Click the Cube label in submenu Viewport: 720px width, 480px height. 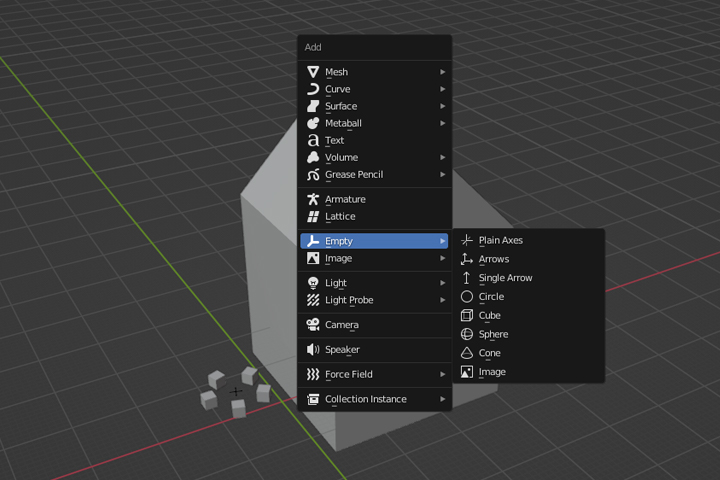coord(489,316)
